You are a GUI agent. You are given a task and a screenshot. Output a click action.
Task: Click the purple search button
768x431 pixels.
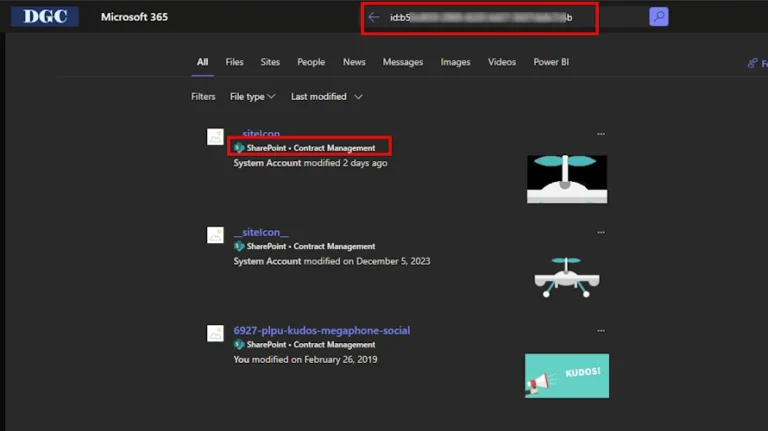(x=658, y=17)
